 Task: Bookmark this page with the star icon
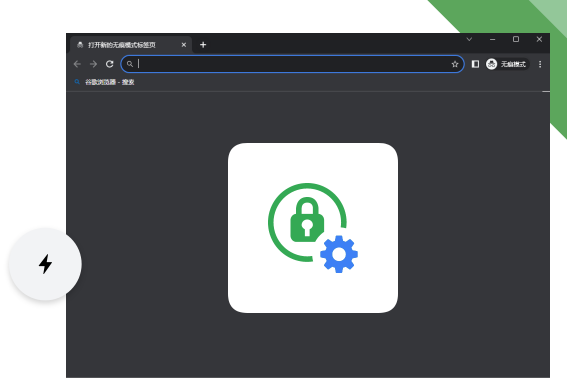pyautogui.click(x=455, y=64)
